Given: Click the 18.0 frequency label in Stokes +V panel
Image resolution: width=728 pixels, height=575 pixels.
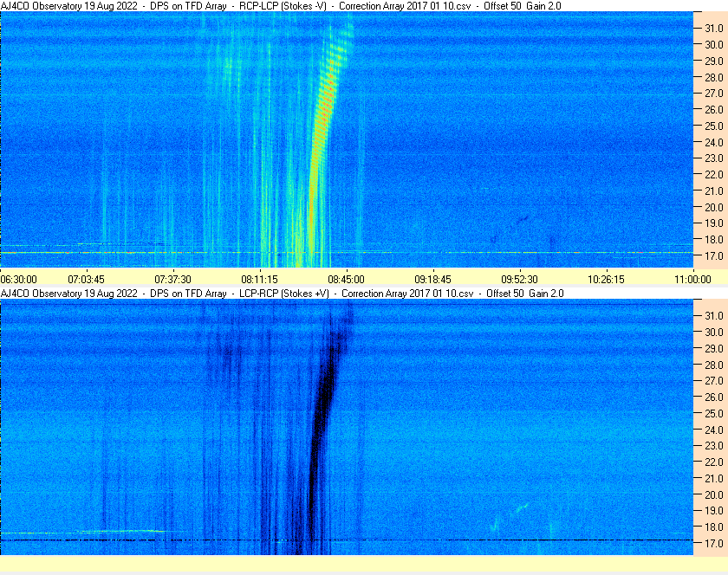Looking at the screenshot, I should 714,527.
